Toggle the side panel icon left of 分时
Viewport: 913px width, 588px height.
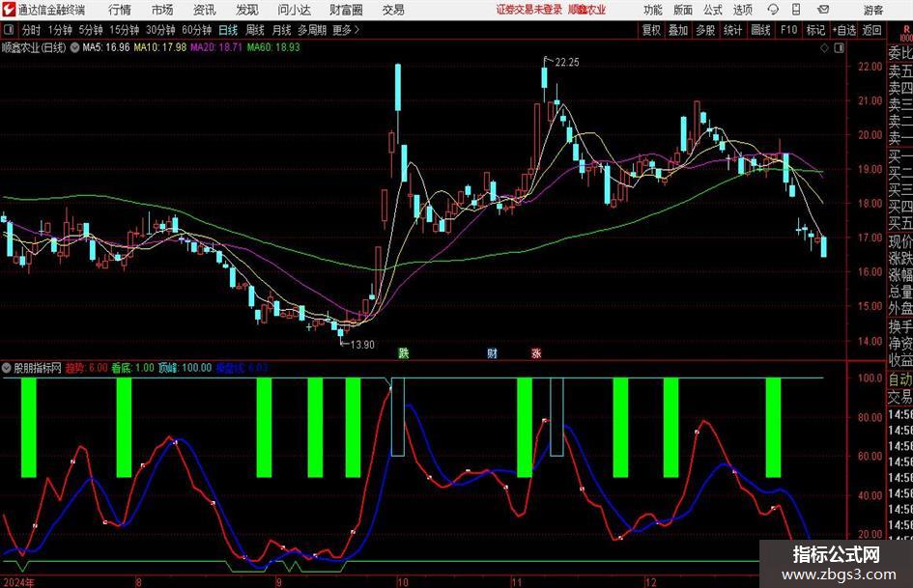(9, 30)
